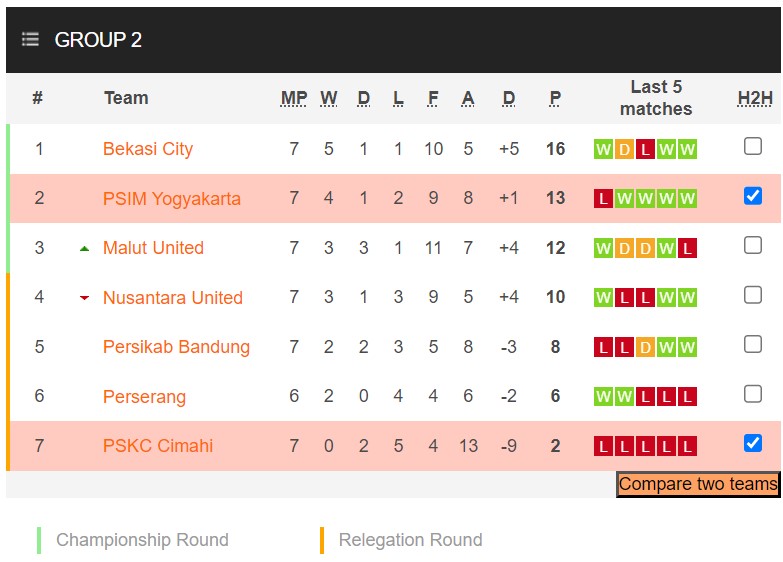
Task: Click the green up arrow beside Malut United
Action: pos(84,248)
